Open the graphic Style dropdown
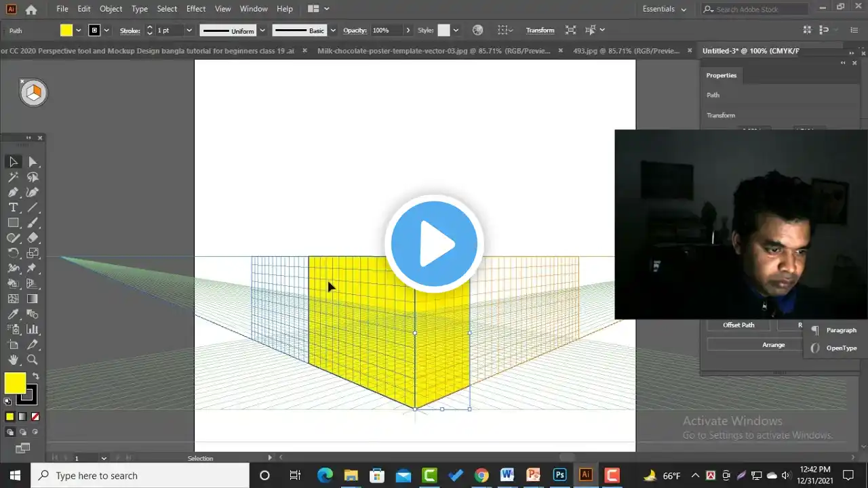The image size is (868, 488). pos(456,30)
